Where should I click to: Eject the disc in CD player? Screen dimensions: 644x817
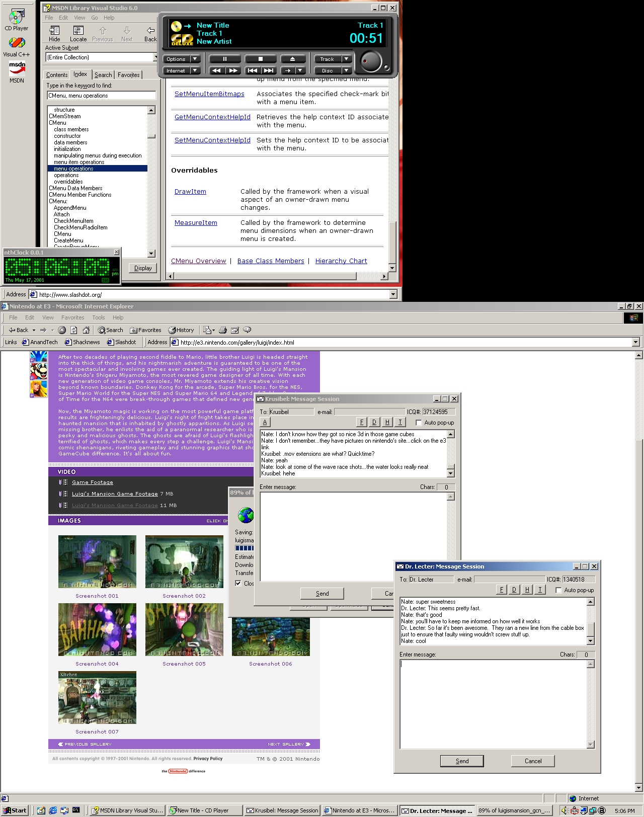(x=293, y=59)
